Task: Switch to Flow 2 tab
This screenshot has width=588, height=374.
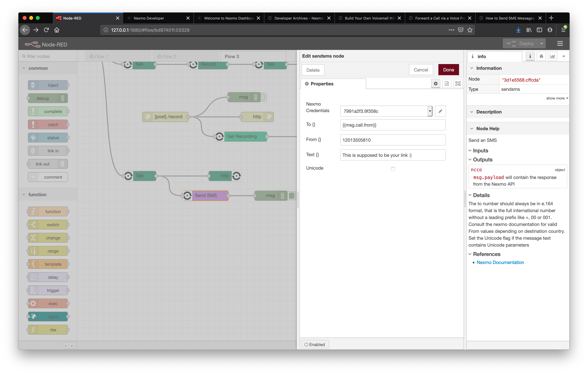Action: pyautogui.click(x=186, y=56)
